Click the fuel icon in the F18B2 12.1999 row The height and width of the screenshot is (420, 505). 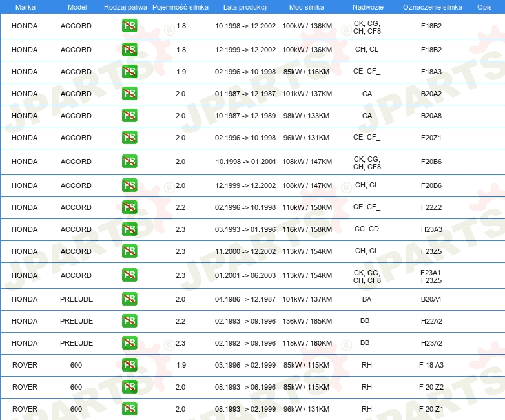(x=129, y=50)
